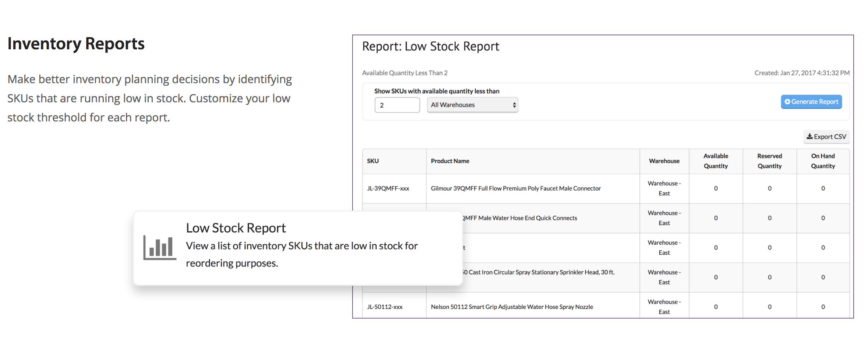Click the bar chart icon on the card

[x=160, y=247]
